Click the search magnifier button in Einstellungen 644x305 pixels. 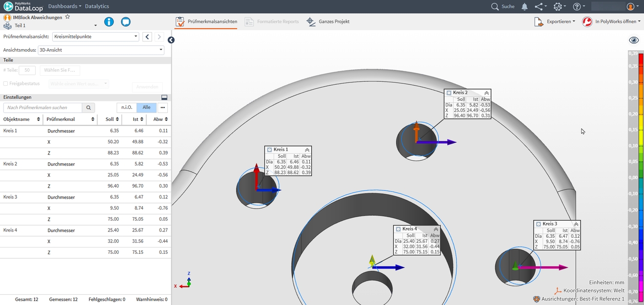point(88,108)
